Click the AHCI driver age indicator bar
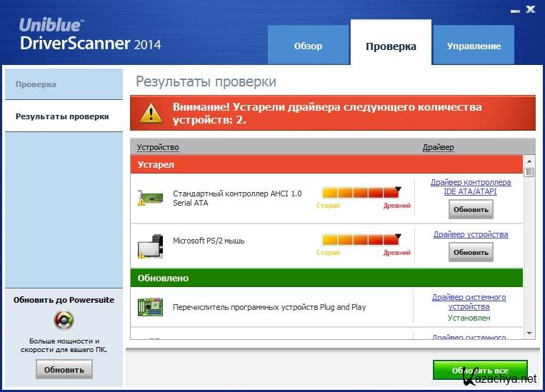Viewport: 545px width, 392px height. coord(362,193)
